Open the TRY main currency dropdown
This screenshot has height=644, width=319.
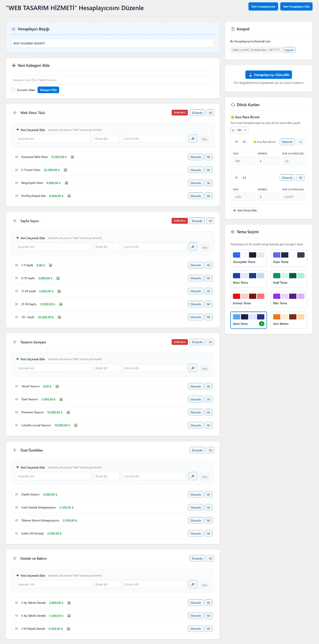coord(239,130)
